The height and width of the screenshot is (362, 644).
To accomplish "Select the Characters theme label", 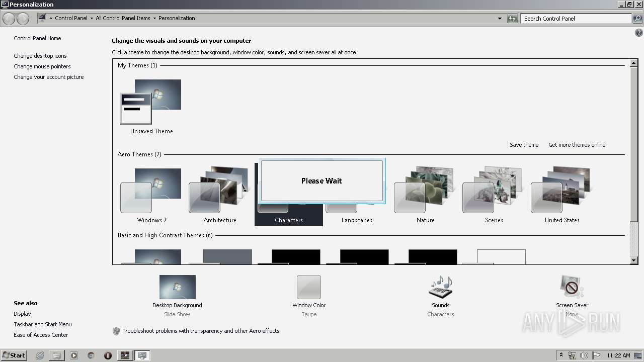I will tap(289, 220).
